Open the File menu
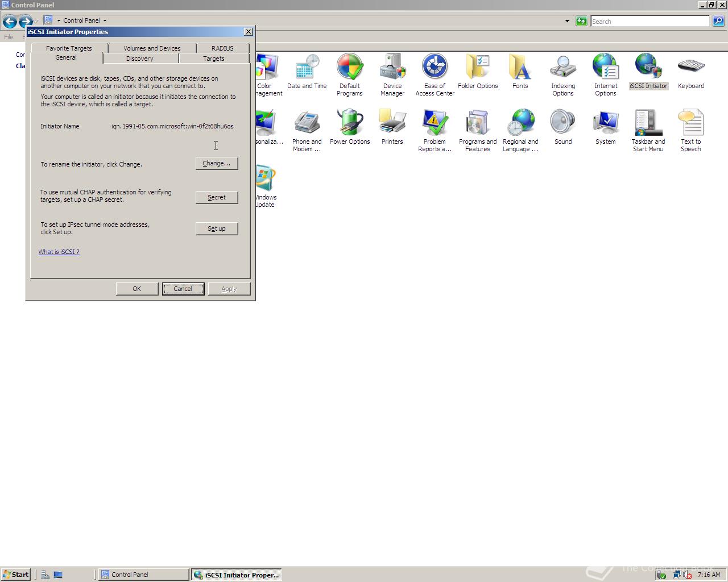 click(x=9, y=37)
